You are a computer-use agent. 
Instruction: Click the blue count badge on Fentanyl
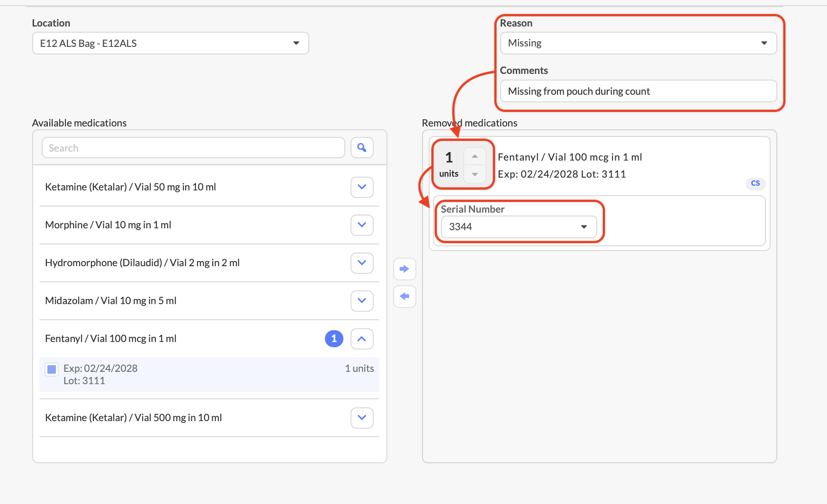[334, 339]
